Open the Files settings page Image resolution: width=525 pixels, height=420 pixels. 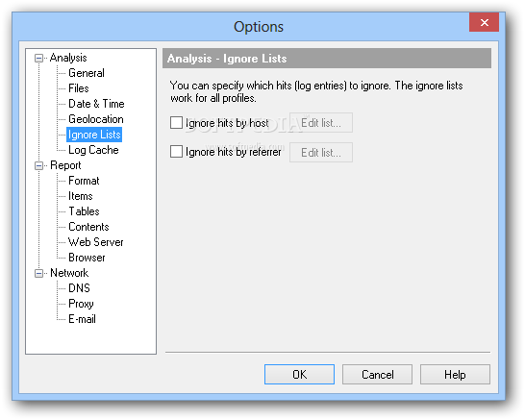pyautogui.click(x=79, y=88)
